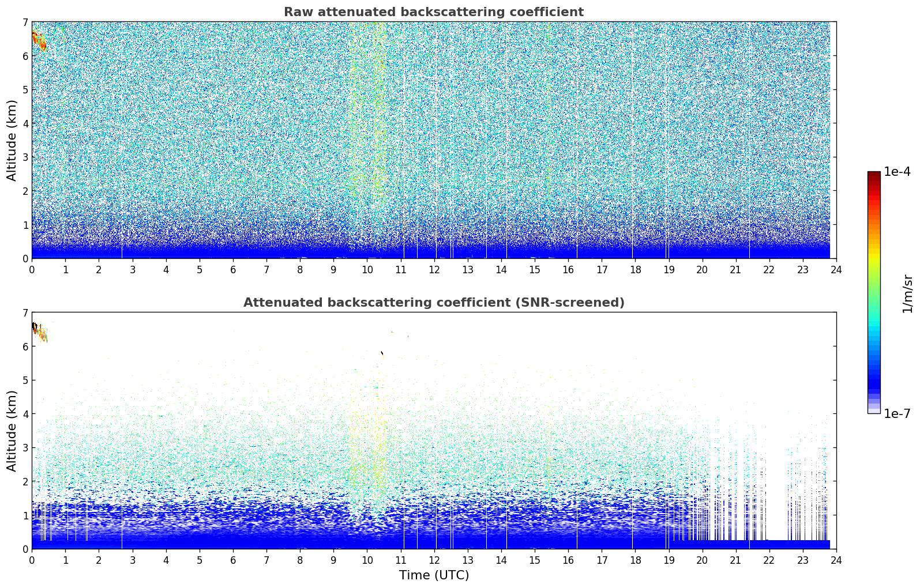Click the red cloud patch in the SNR-screened plot
920x588 pixels.
pos(39,332)
